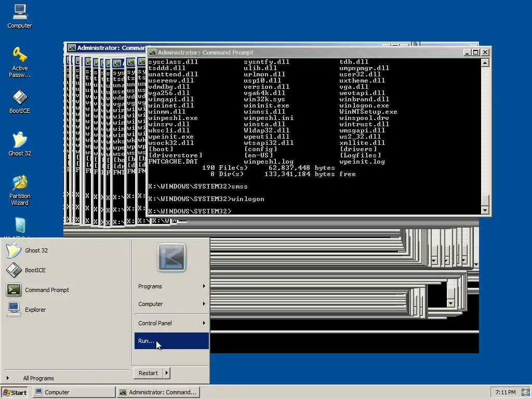Launch Active Password desktop icon
The width and height of the screenshot is (532, 399).
coord(20,62)
